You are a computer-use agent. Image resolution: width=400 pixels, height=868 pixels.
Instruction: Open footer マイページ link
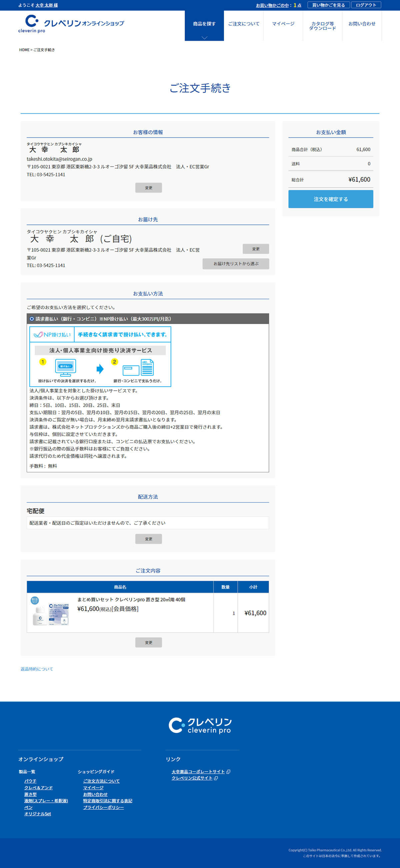coord(93,788)
